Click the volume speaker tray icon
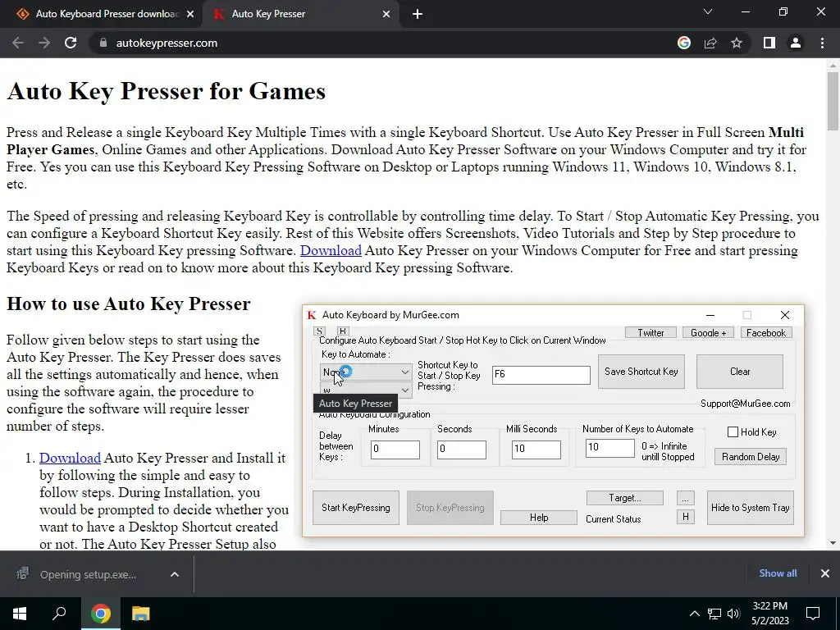This screenshot has height=630, width=840. [x=733, y=614]
